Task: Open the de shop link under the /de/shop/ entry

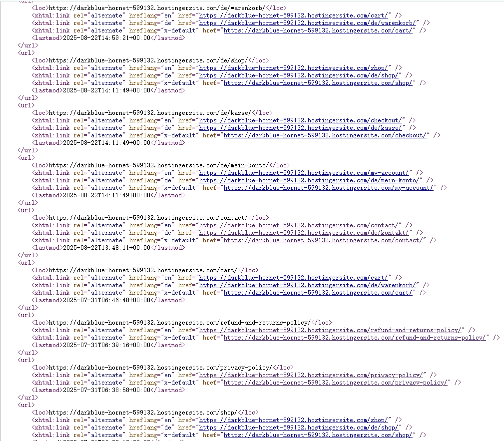Action: coord(299,75)
